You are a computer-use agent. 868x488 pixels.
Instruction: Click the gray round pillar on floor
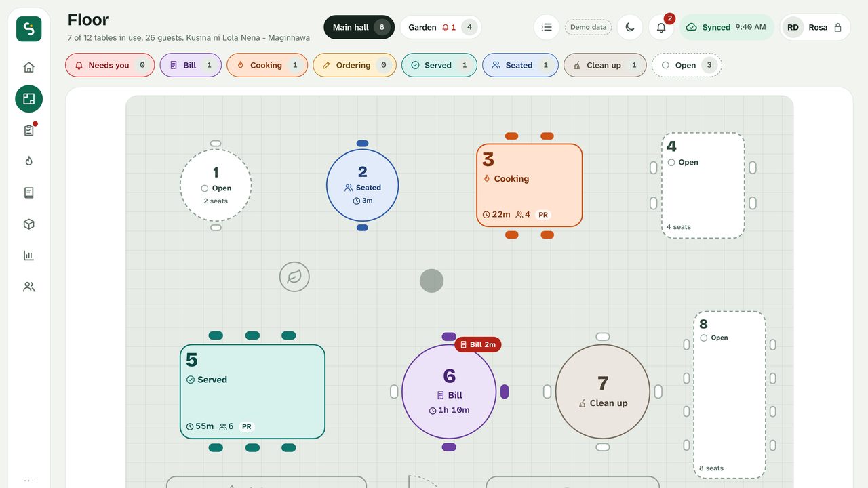pos(431,281)
